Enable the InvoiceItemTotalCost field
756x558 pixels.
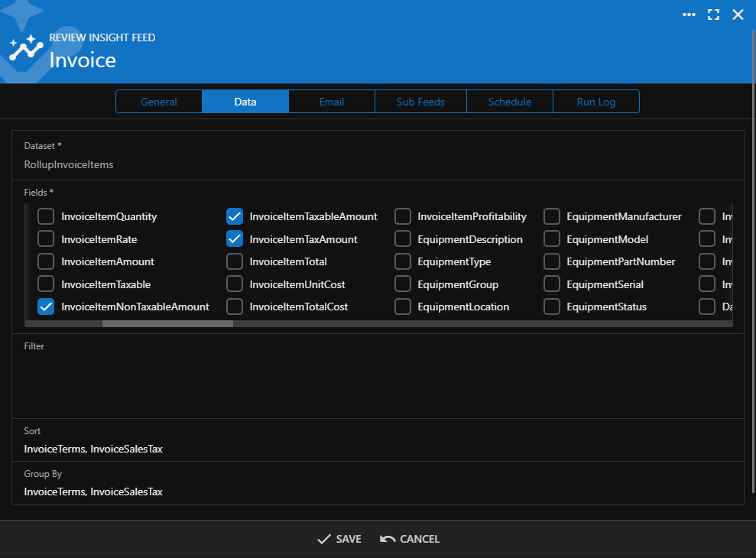click(x=235, y=307)
